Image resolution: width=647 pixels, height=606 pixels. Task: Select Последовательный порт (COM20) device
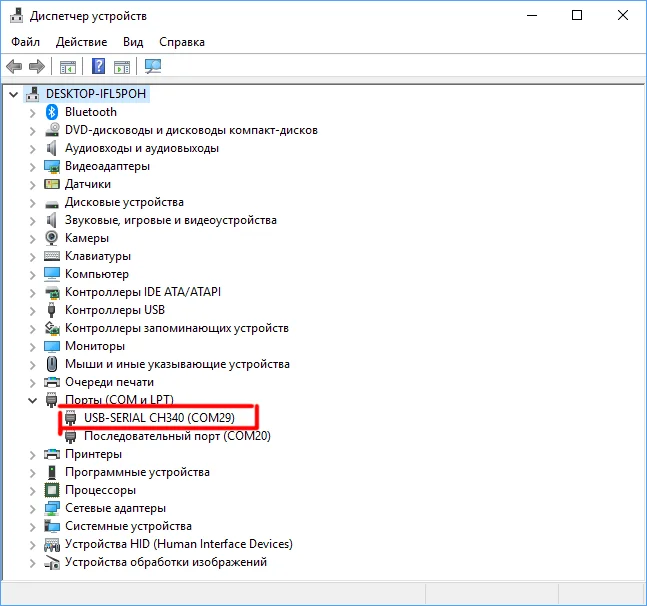tap(177, 436)
